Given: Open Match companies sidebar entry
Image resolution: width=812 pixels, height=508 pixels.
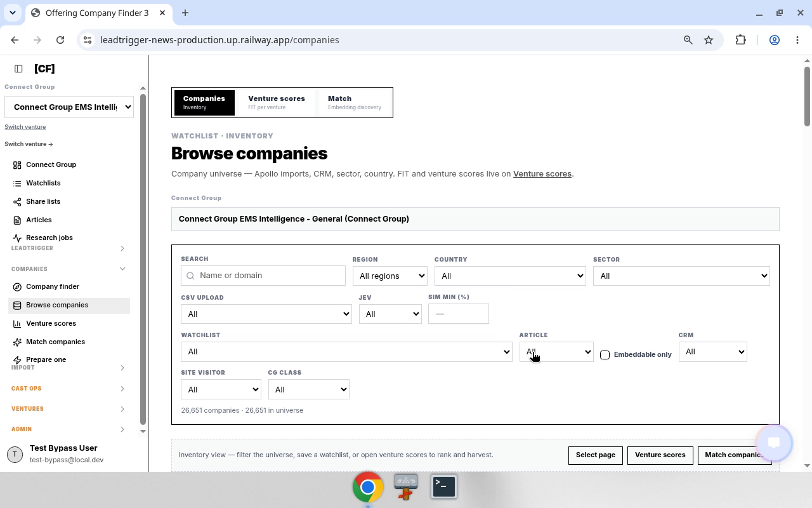Looking at the screenshot, I should click(x=55, y=342).
